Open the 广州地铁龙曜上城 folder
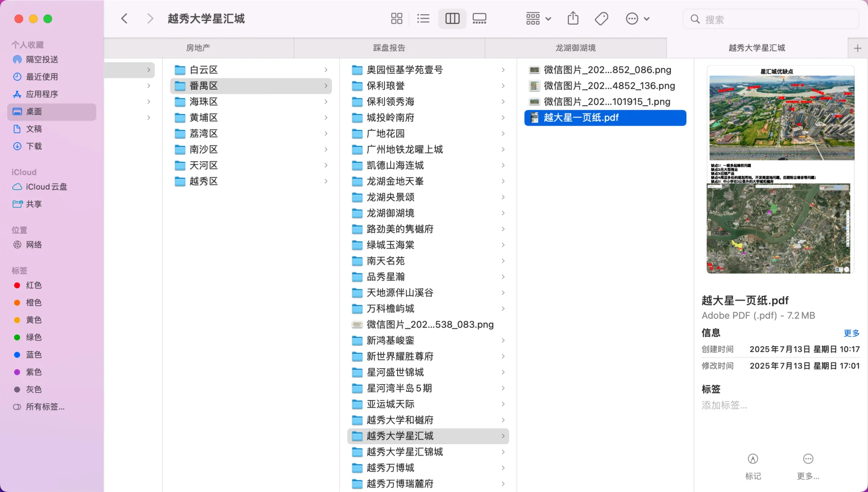The height and width of the screenshot is (492, 868). (x=428, y=149)
